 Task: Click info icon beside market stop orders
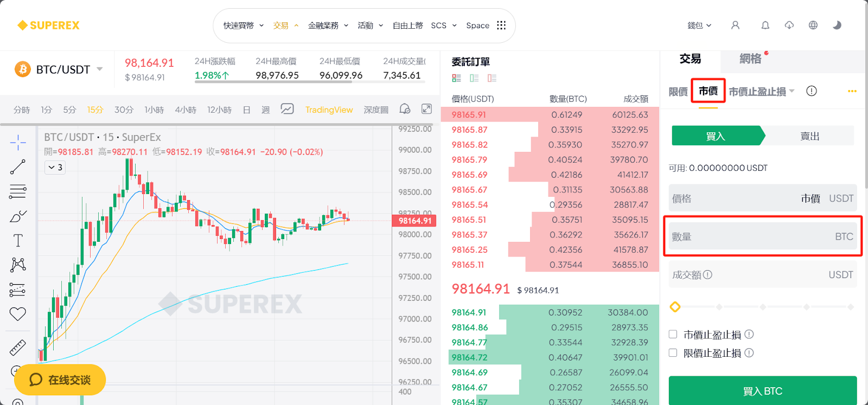pos(812,91)
